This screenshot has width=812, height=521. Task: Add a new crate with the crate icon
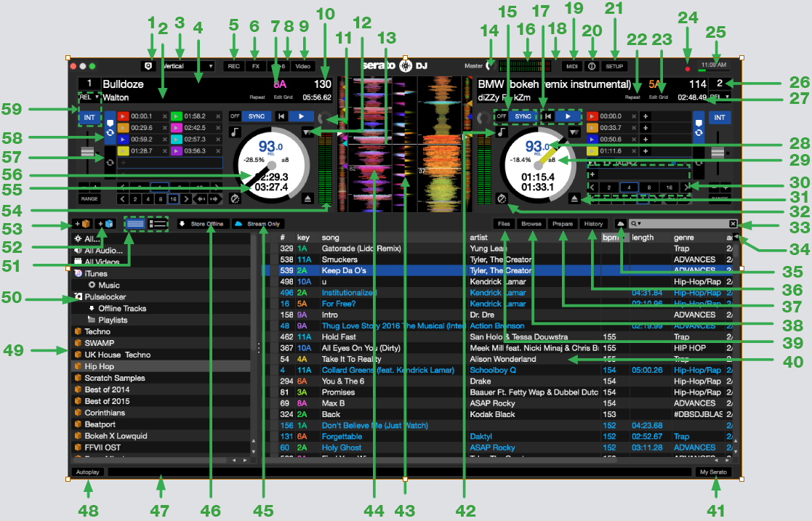coord(81,224)
